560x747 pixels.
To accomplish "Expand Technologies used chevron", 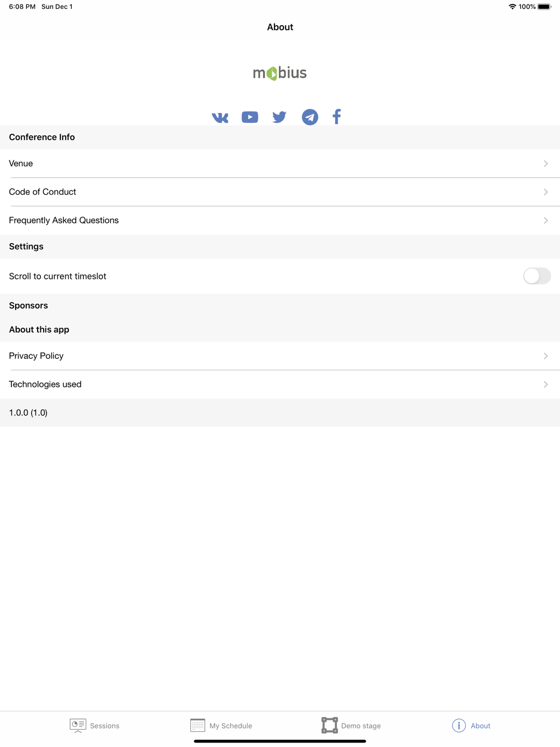I will tap(545, 385).
